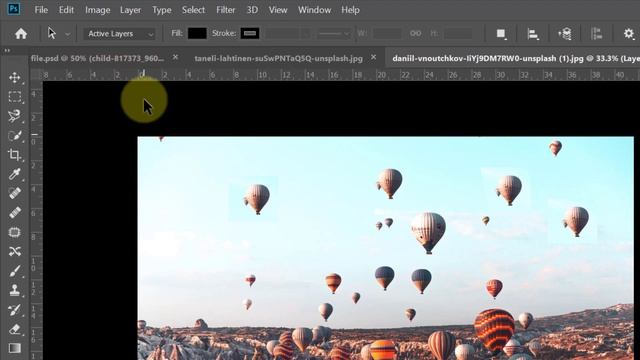Select the Spot Healing Brush tool
Viewport: 640px width, 360px height.
[15, 193]
